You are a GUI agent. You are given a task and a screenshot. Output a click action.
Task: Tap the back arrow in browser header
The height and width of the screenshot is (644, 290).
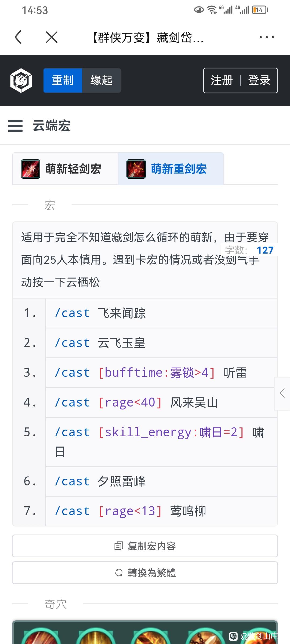pos(18,37)
